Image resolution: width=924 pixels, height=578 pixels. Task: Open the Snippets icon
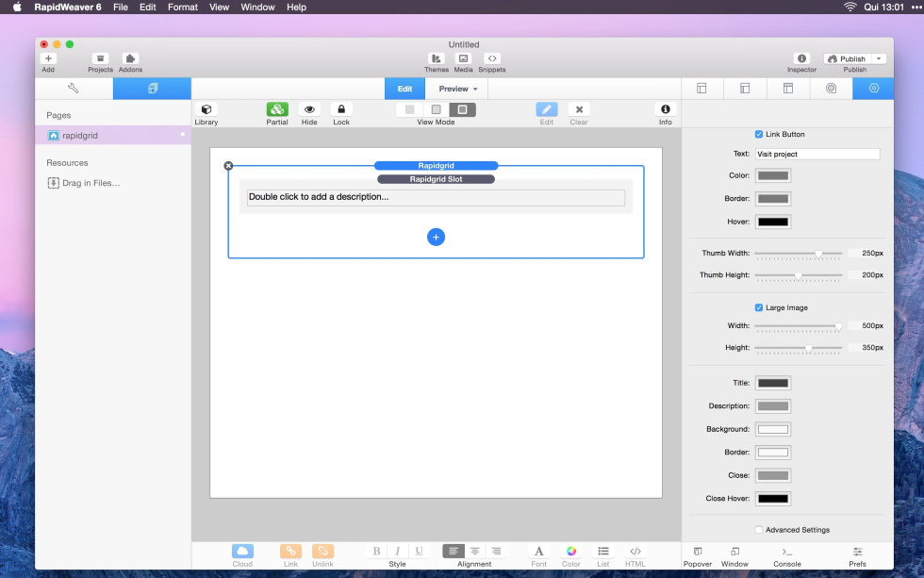[492, 58]
